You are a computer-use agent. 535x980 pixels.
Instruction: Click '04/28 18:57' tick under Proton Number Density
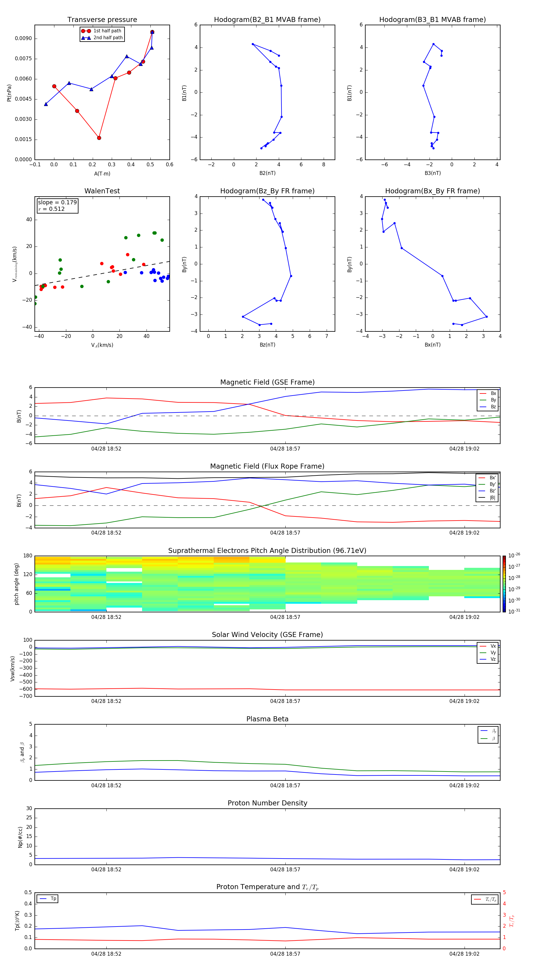[x=285, y=869]
